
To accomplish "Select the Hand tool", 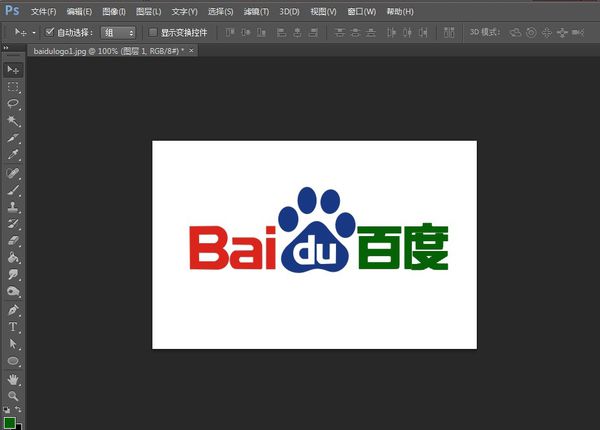I will [x=13, y=380].
